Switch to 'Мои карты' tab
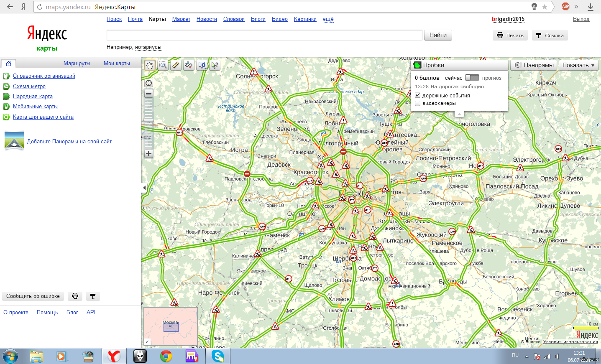This screenshot has height=364, width=601. coord(117,64)
